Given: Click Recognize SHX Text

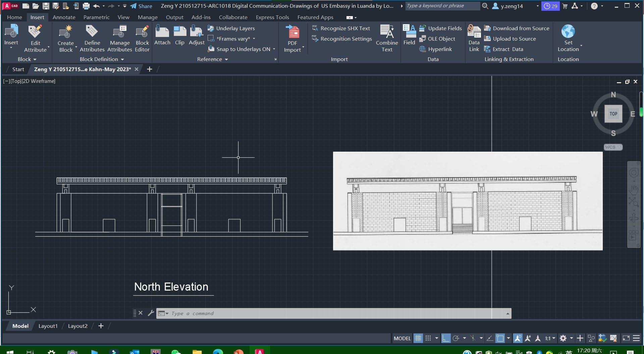Looking at the screenshot, I should point(345,29).
